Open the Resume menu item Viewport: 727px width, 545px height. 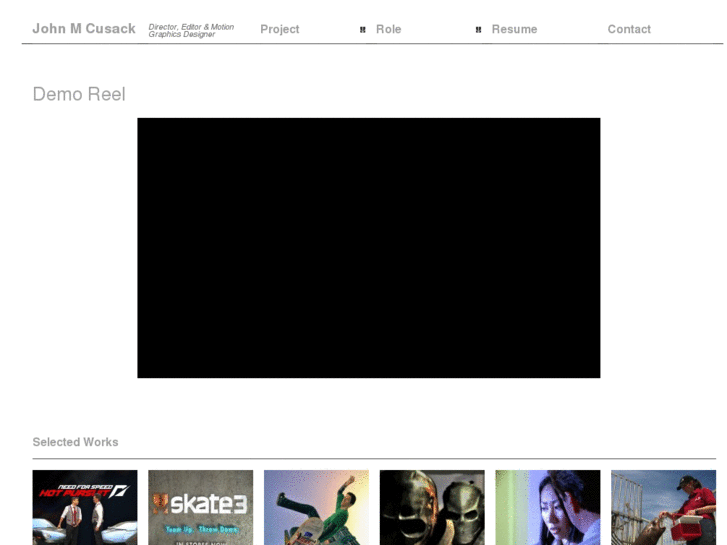[514, 29]
